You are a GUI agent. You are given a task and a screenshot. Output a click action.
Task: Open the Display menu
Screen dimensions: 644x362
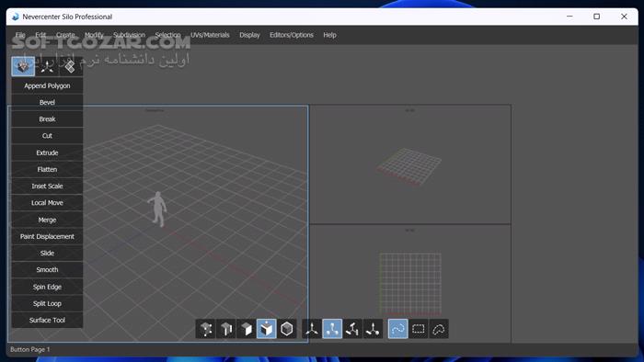click(249, 35)
